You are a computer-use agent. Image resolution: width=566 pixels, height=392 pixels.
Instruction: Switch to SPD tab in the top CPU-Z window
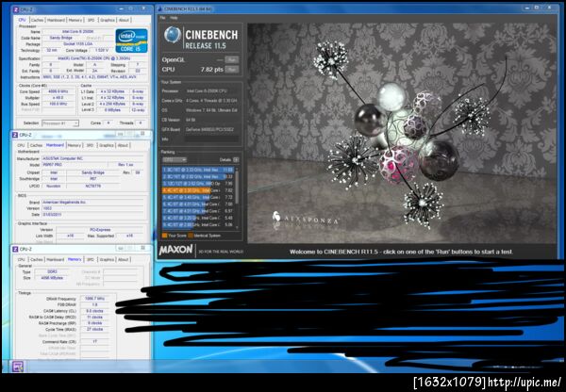[x=91, y=20]
